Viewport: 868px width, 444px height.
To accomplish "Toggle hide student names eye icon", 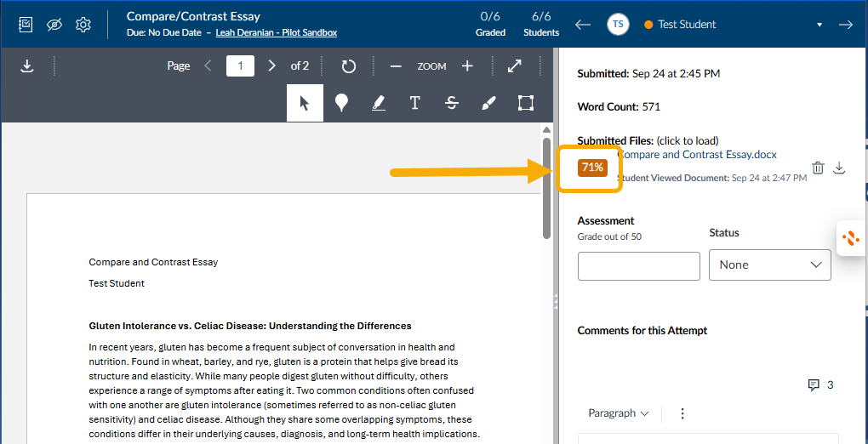I will [54, 25].
